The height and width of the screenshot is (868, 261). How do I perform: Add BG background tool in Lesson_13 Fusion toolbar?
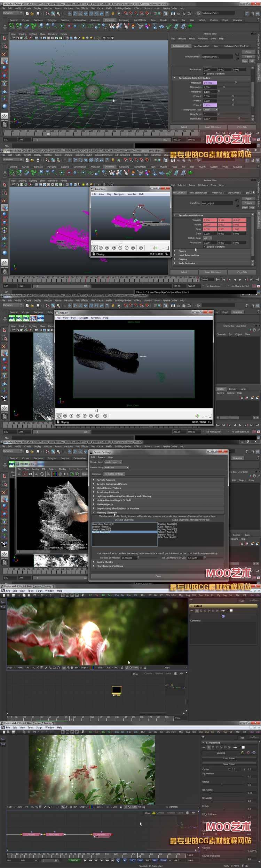click(103, 732)
